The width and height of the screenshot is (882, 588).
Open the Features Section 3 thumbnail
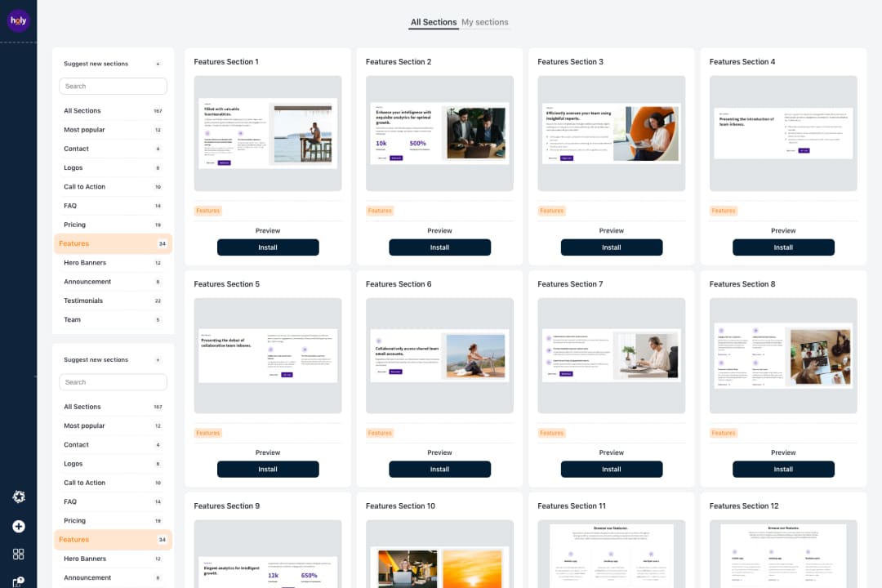click(612, 133)
